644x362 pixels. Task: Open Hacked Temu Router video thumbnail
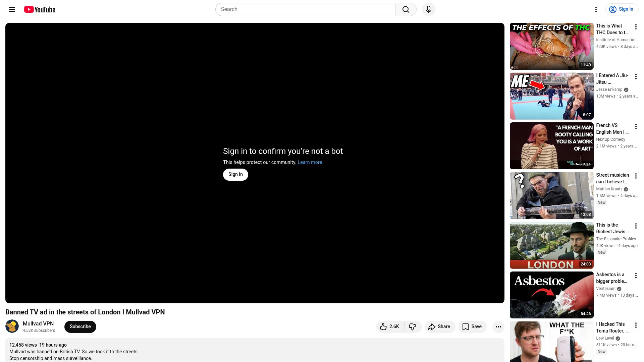551,342
